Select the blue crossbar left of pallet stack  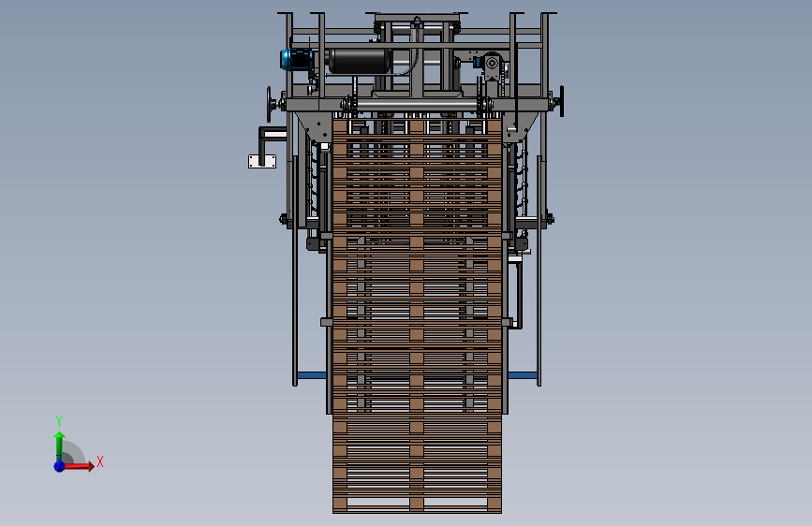312,375
